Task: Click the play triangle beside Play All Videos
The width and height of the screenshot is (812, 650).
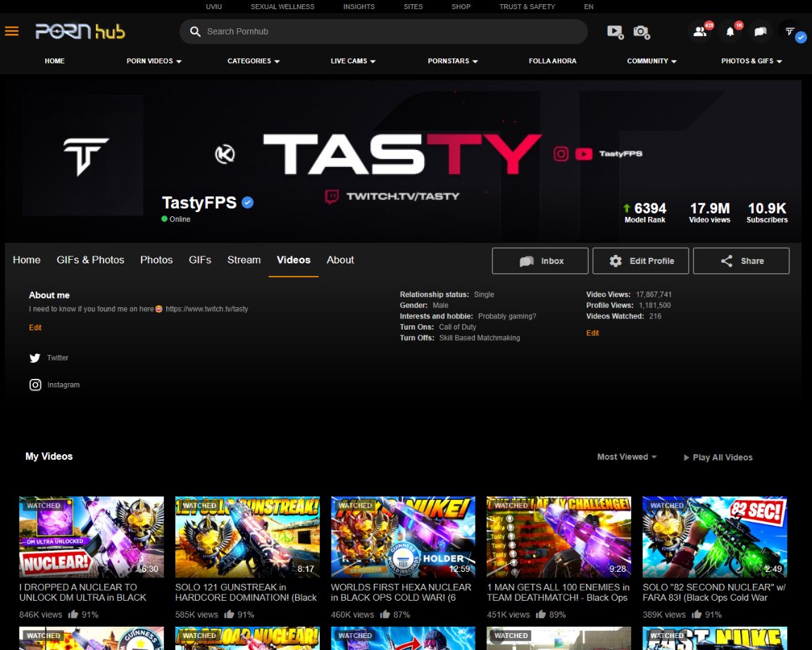Action: point(686,457)
